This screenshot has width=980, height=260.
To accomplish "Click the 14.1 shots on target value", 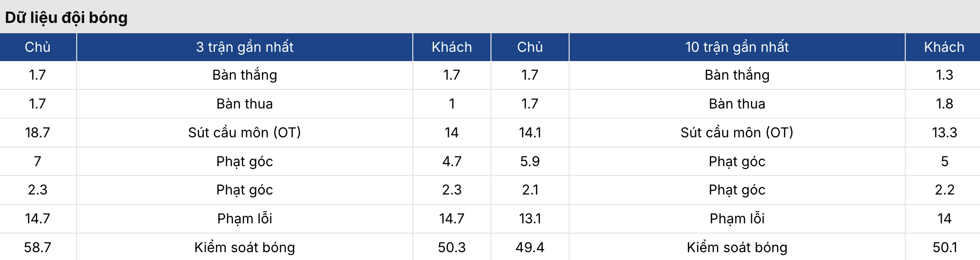I will [530, 132].
